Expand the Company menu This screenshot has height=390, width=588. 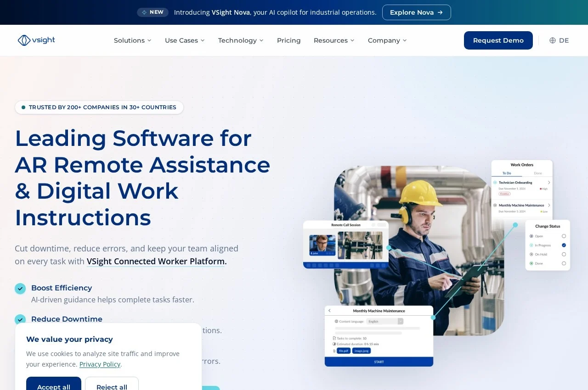387,40
